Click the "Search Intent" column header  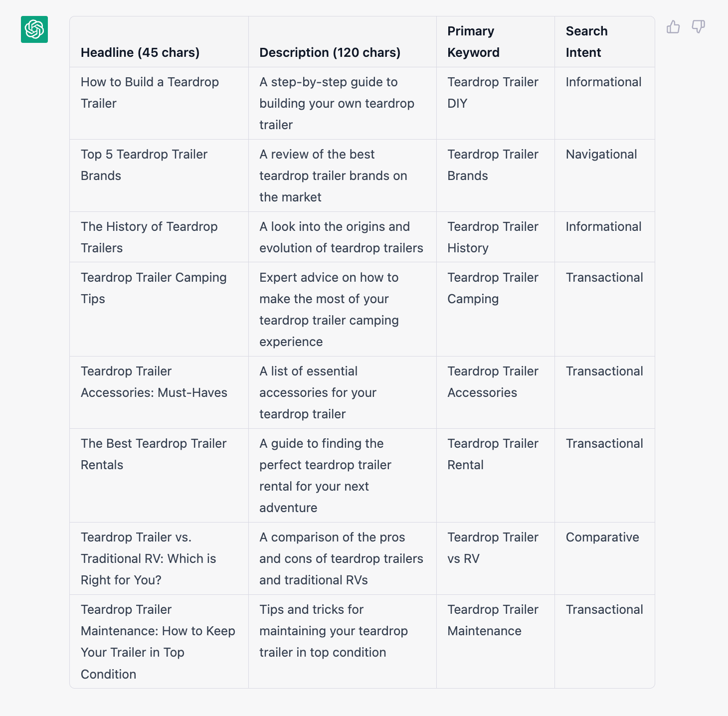coord(586,42)
